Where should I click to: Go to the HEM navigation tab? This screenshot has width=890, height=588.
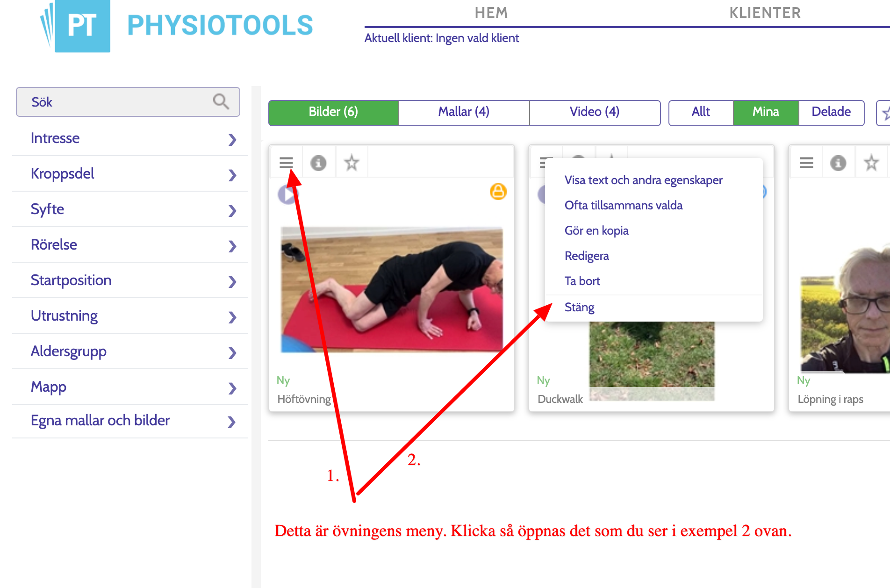click(491, 13)
